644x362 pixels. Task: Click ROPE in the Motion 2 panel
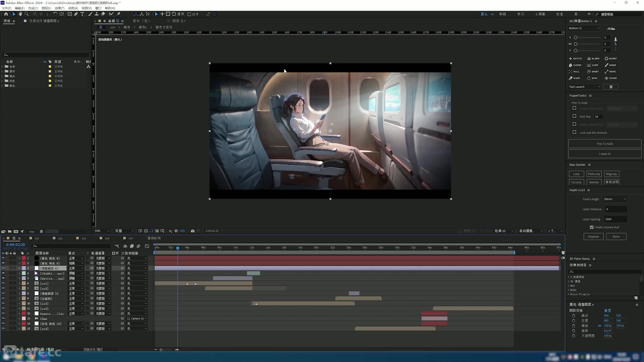tap(610, 71)
